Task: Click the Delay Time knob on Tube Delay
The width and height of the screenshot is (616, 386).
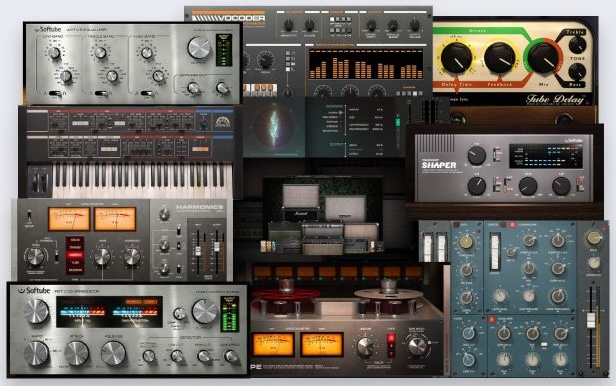Action: (456, 58)
